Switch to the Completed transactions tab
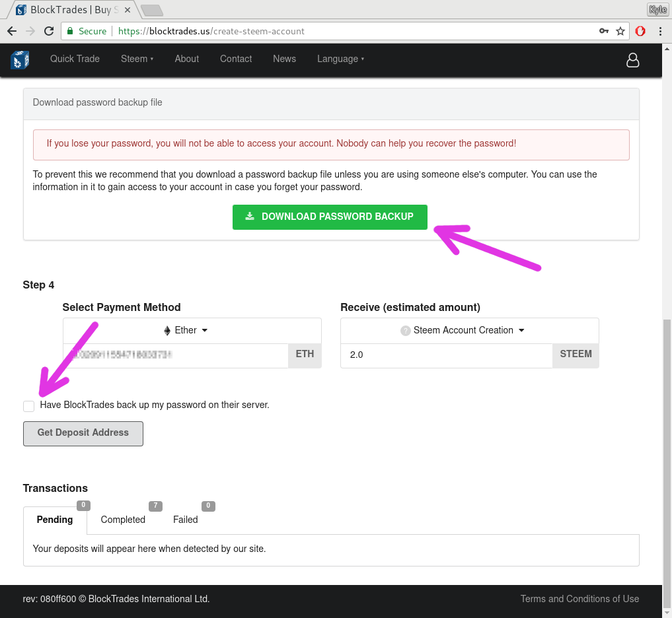The height and width of the screenshot is (618, 672). coord(122,520)
